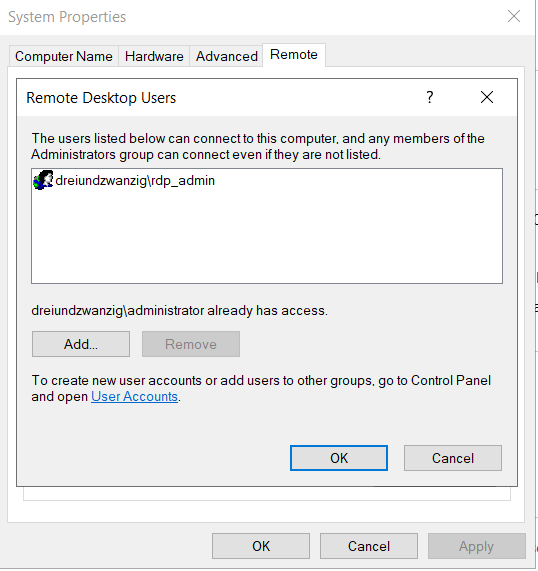Close the System Properties window
The image size is (538, 571).
(x=514, y=16)
